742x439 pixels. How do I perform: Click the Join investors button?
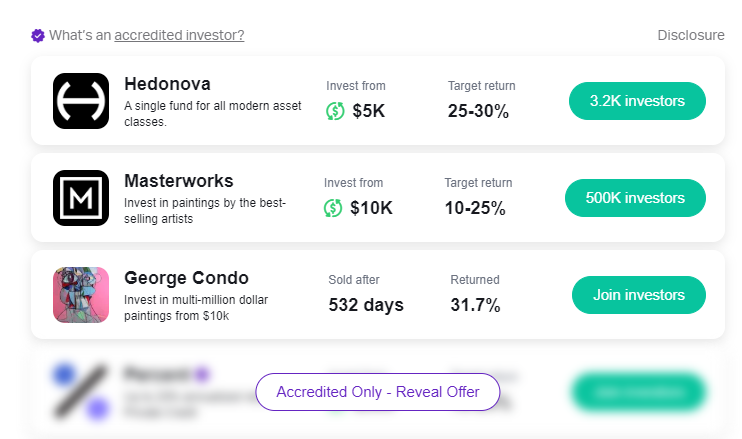[x=639, y=295]
